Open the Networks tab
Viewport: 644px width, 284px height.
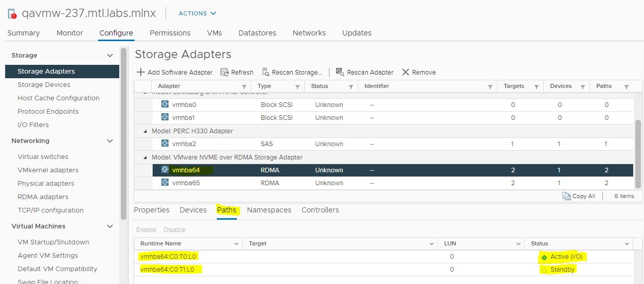pyautogui.click(x=309, y=33)
